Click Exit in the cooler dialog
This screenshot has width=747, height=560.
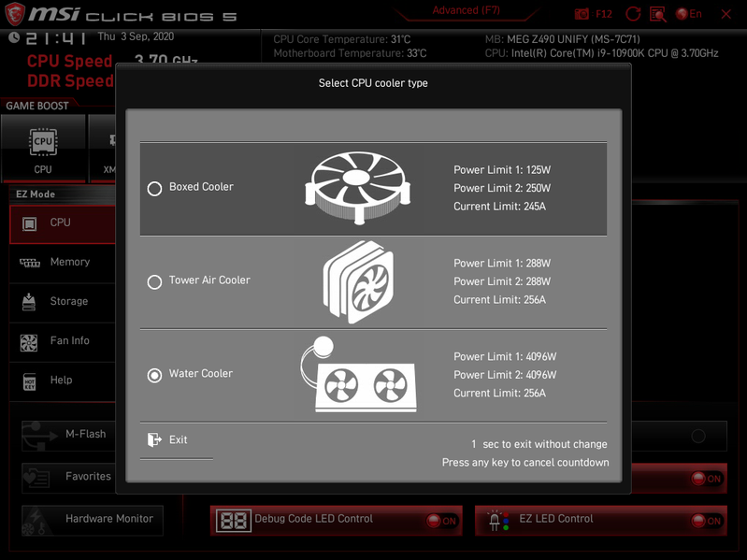click(x=179, y=439)
